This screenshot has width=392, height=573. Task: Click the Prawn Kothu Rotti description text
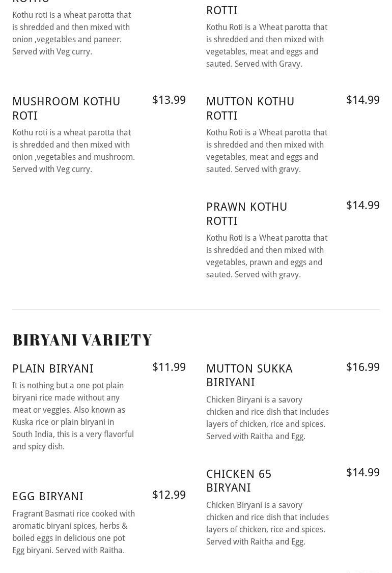(267, 256)
